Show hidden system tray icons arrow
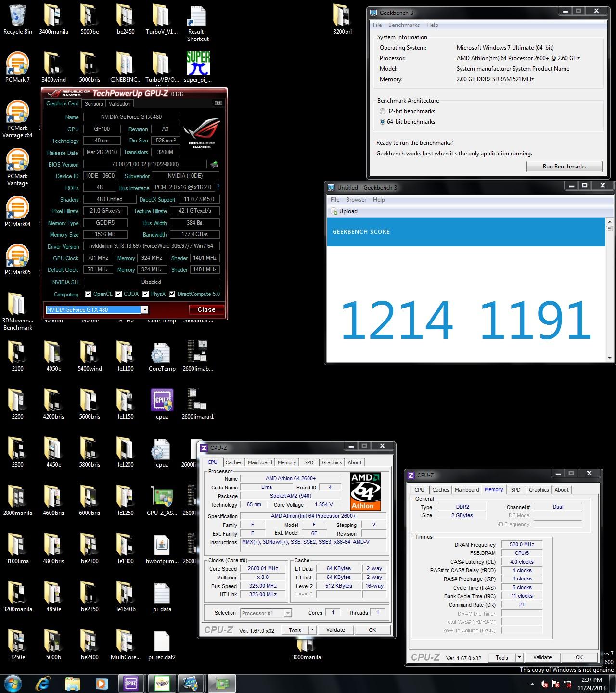 coord(532,684)
